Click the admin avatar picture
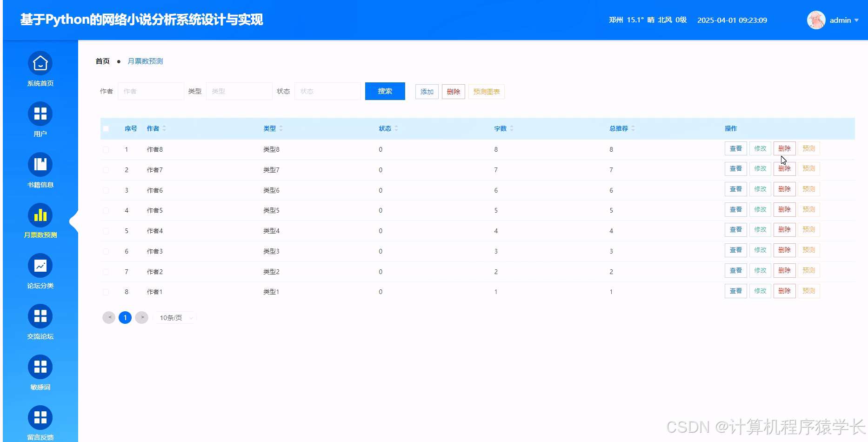The height and width of the screenshot is (442, 868). click(816, 20)
